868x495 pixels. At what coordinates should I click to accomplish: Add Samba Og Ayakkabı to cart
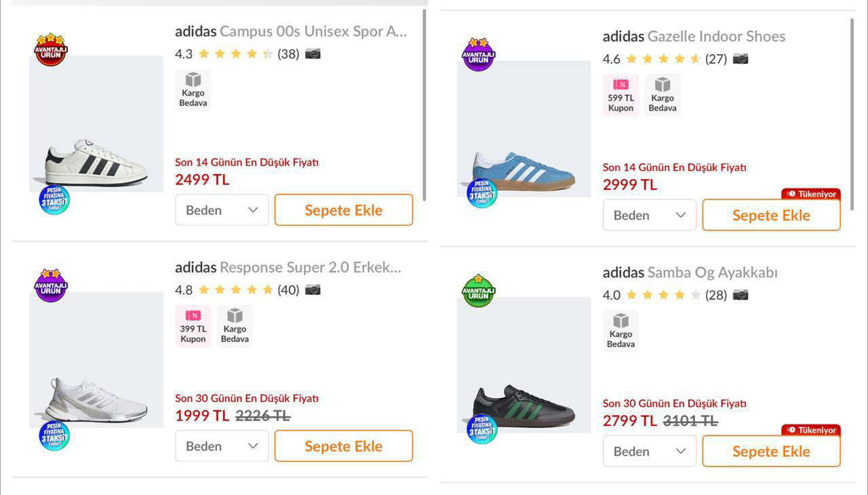point(771,452)
